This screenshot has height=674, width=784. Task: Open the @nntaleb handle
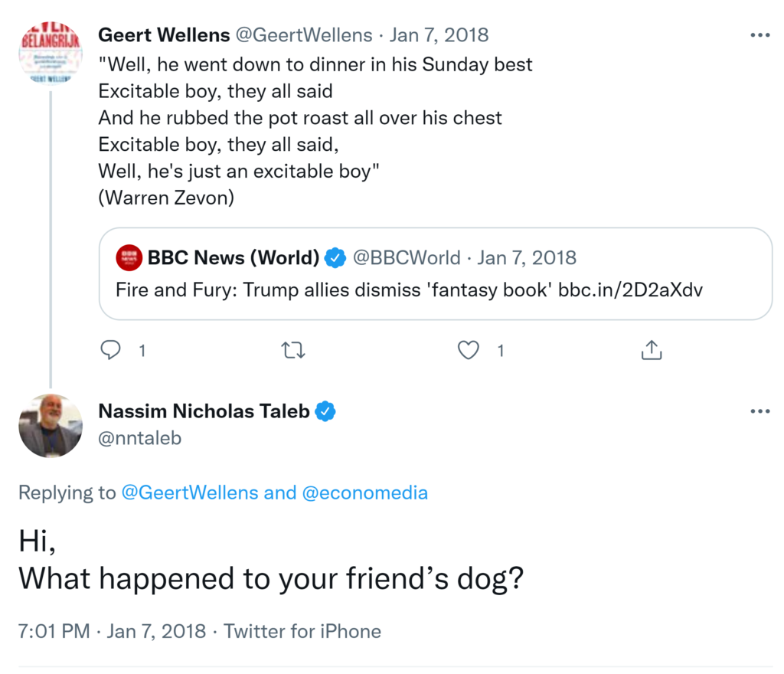[139, 438]
